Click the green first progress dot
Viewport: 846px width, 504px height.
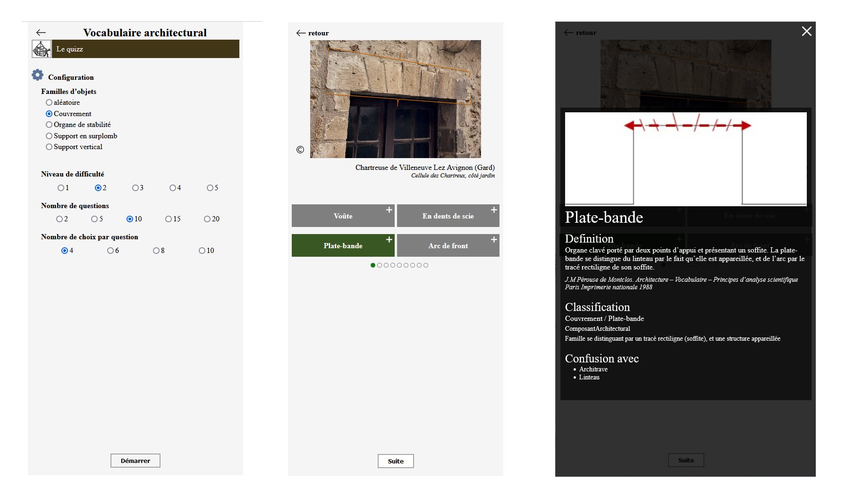click(x=373, y=265)
